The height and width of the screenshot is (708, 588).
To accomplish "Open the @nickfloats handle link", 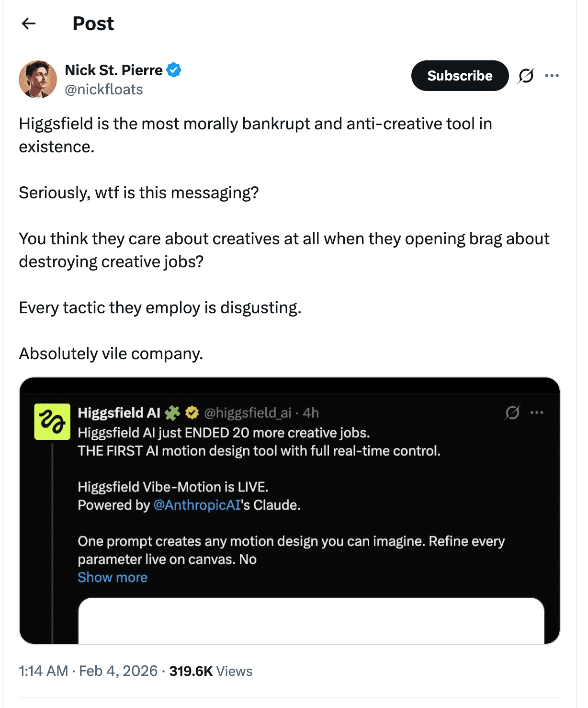I will [x=104, y=90].
